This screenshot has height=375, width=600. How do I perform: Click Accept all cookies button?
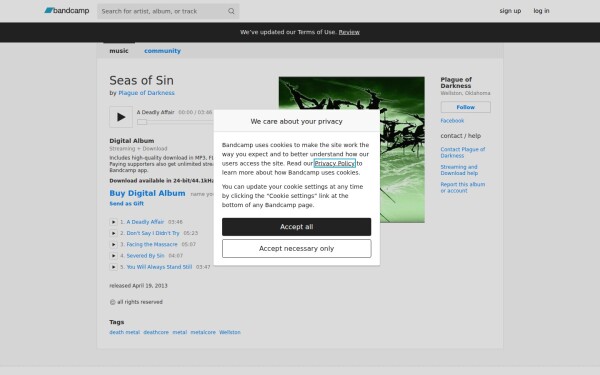(296, 227)
